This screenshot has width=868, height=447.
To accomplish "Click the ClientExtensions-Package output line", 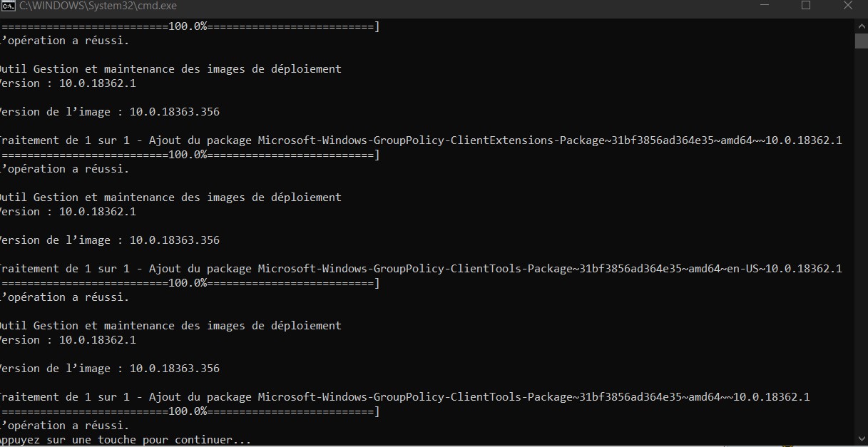I will [x=421, y=140].
